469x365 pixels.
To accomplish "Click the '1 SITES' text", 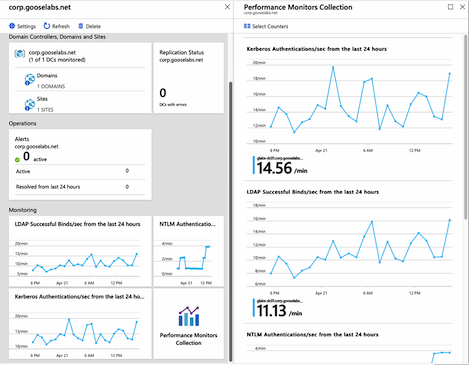I will pyautogui.click(x=45, y=110).
